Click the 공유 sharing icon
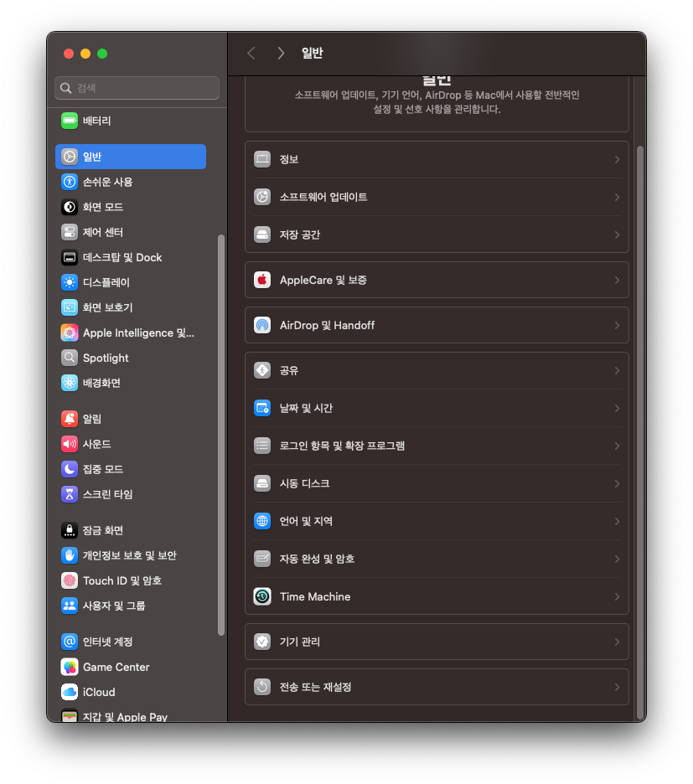 (262, 370)
